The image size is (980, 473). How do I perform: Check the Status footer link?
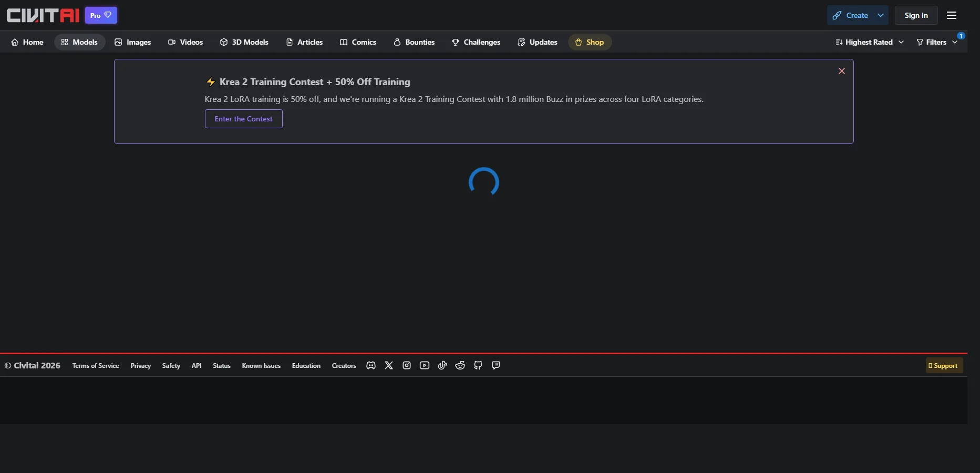pyautogui.click(x=222, y=366)
